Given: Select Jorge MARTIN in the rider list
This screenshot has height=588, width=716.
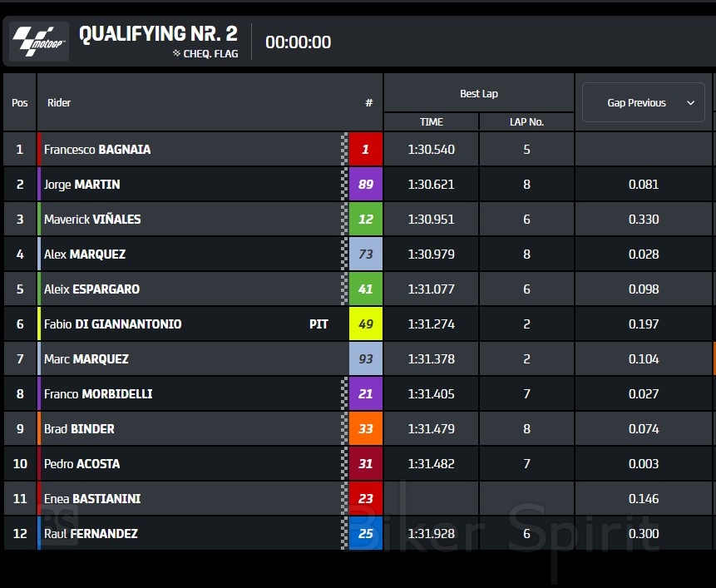Looking at the screenshot, I should (81, 185).
